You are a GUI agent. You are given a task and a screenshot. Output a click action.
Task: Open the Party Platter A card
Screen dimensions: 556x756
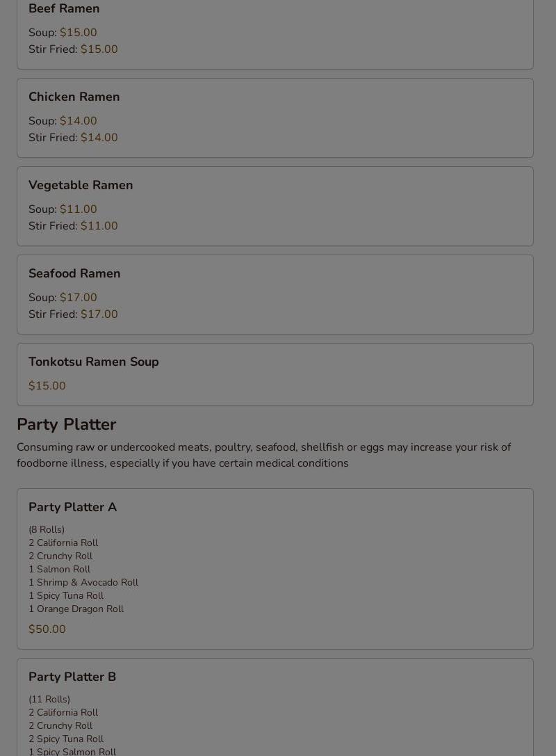(275, 569)
